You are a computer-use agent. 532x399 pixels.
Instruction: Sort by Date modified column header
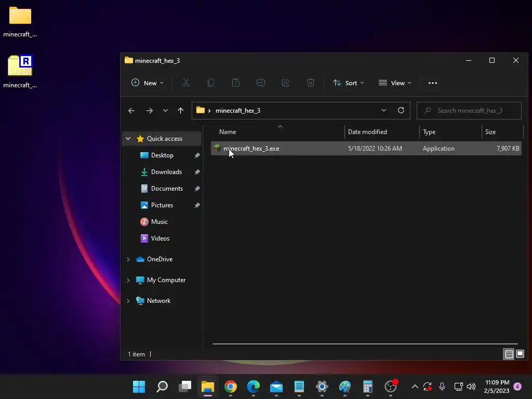(x=367, y=132)
